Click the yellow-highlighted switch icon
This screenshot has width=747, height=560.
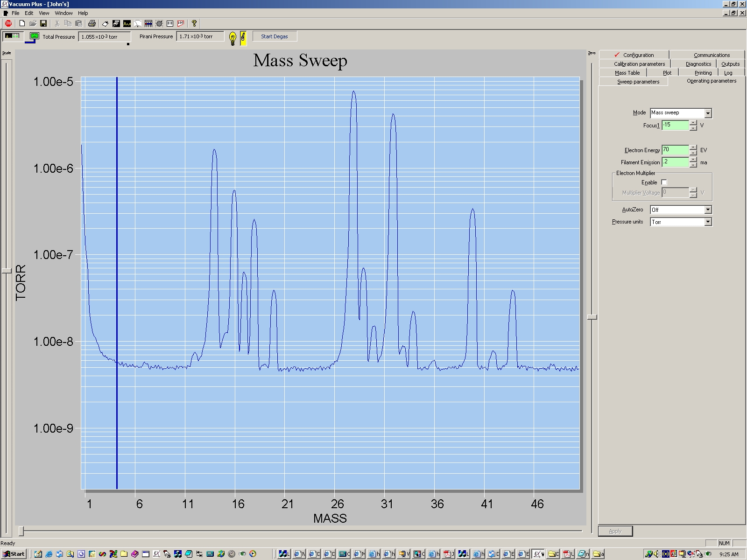pos(243,38)
